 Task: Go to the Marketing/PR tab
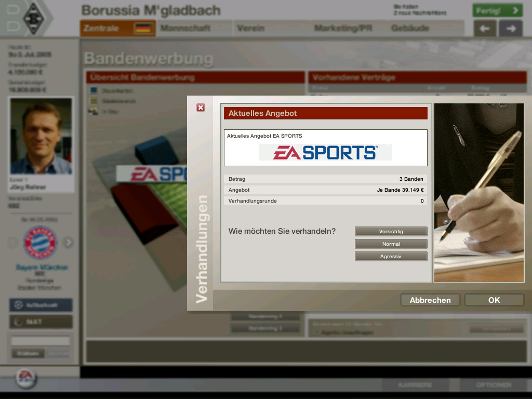click(x=343, y=28)
